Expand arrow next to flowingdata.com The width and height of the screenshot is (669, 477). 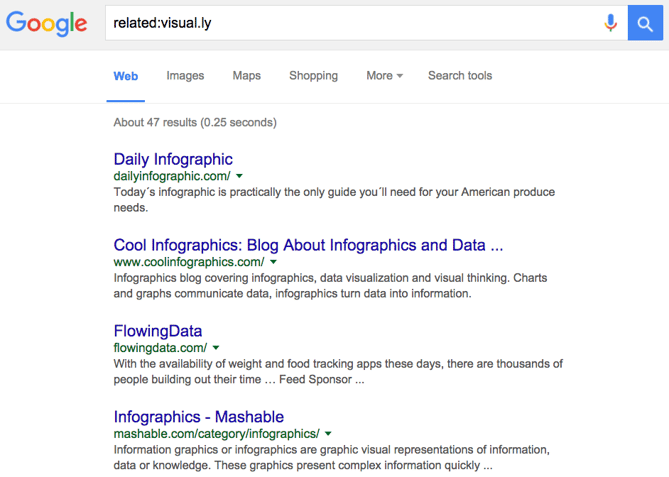(x=216, y=349)
